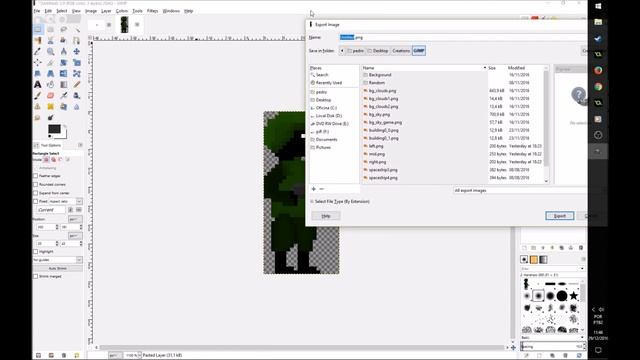Set selection mode to Subtract

pos(60,160)
